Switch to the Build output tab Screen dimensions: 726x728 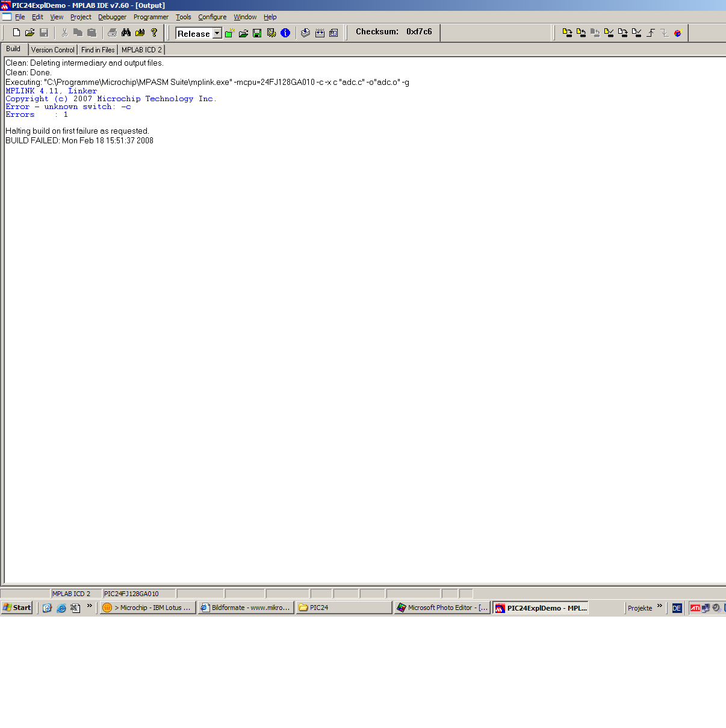coord(13,49)
